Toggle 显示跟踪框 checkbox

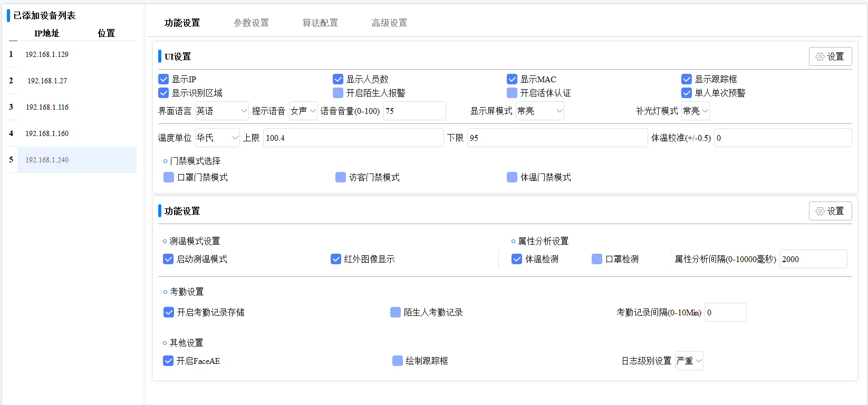click(x=687, y=79)
